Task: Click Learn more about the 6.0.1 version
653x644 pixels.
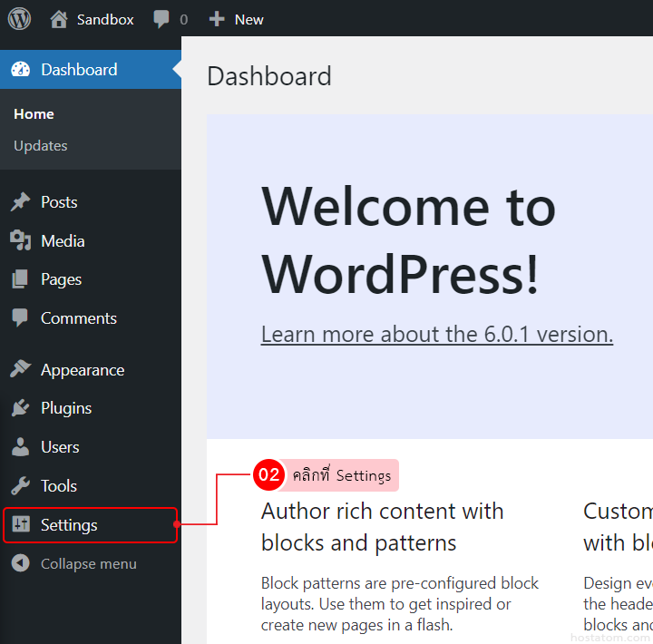Action: click(436, 334)
